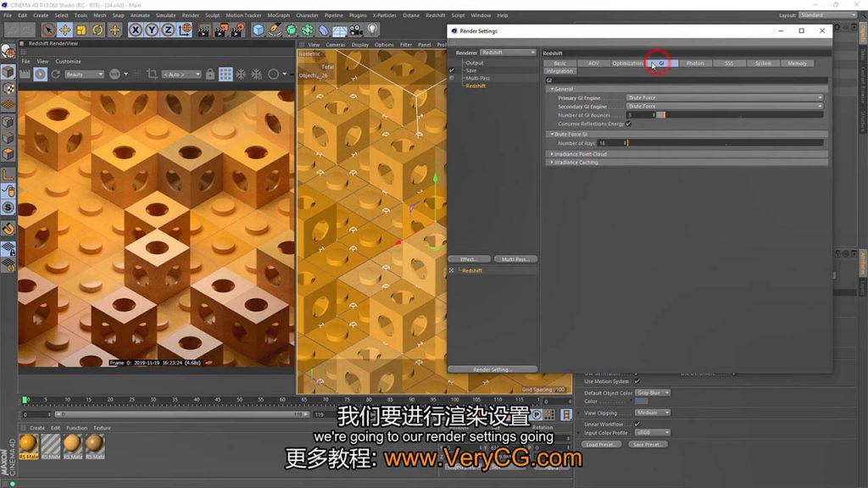868x488 pixels.
Task: Click the snap S icon in left palette
Action: [x=8, y=208]
